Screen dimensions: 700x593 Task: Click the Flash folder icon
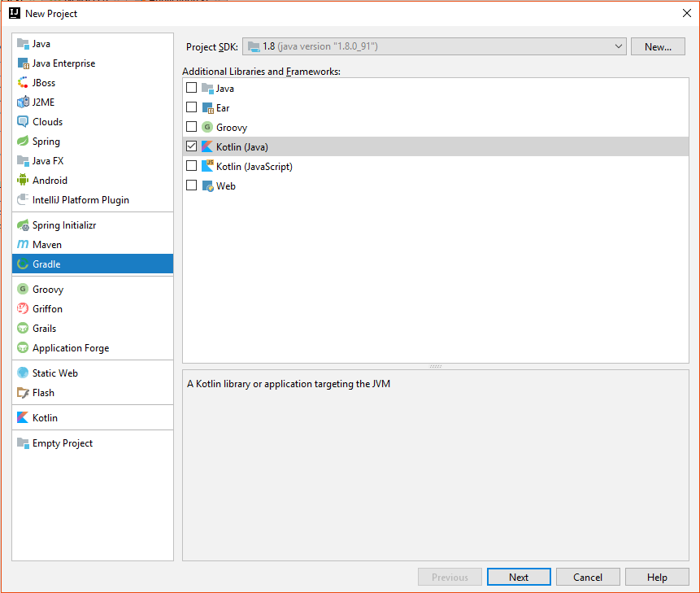[23, 393]
